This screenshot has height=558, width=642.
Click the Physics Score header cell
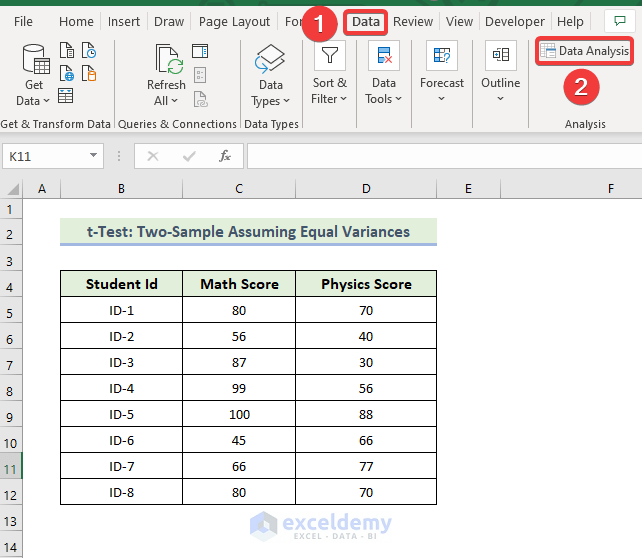coord(366,284)
